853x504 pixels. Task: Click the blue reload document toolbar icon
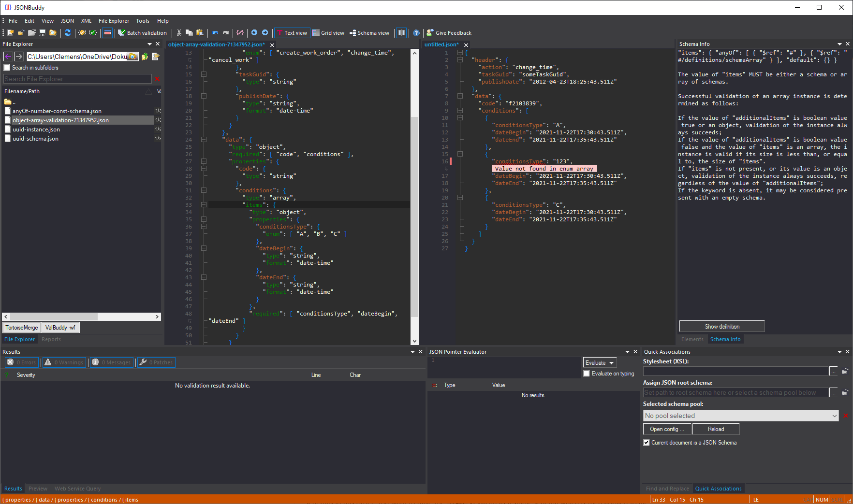tap(68, 33)
